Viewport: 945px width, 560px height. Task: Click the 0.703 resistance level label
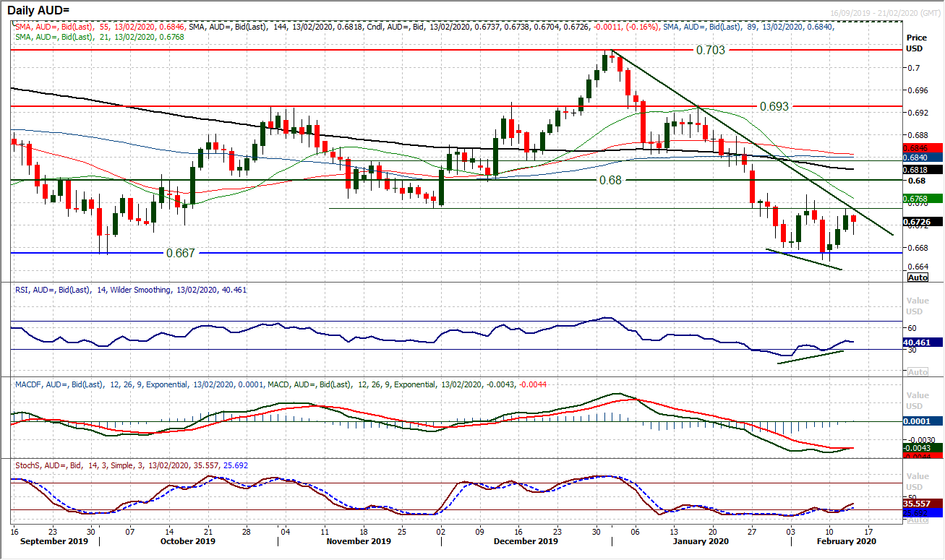711,51
